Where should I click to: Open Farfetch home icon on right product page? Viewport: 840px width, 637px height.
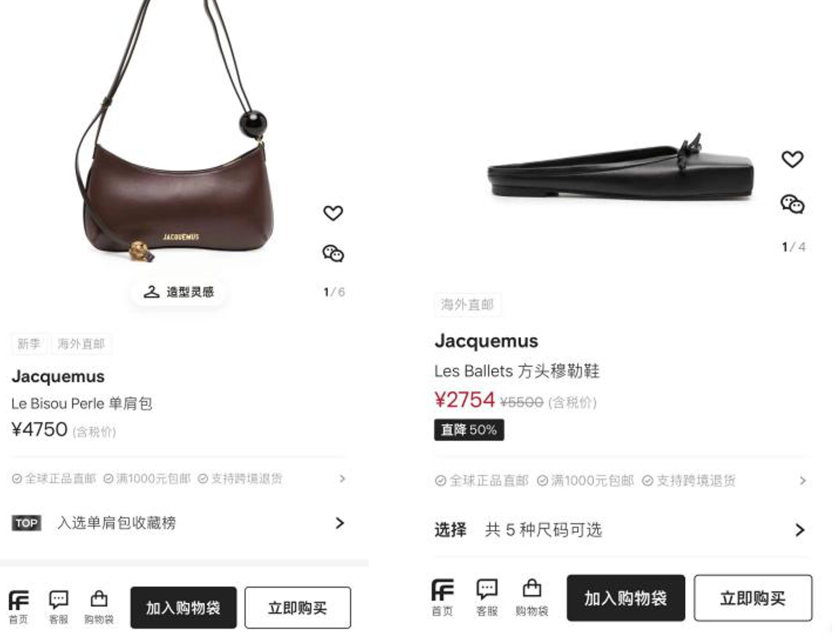pyautogui.click(x=442, y=597)
